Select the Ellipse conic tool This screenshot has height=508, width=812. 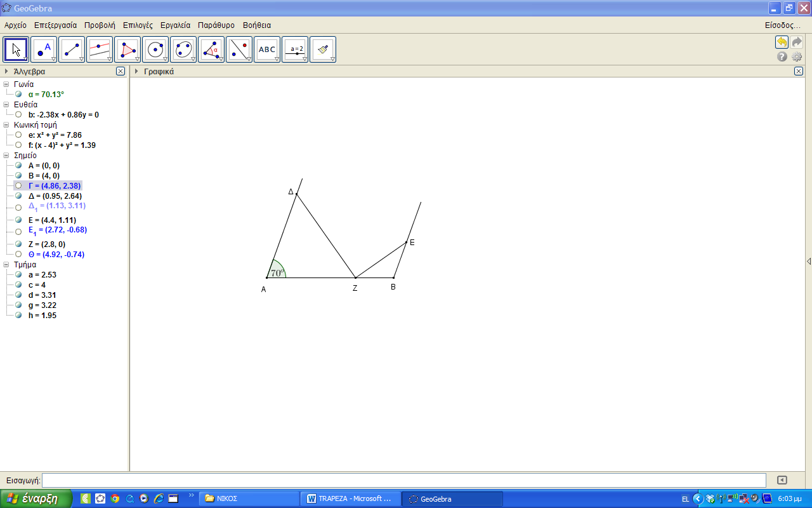(x=183, y=50)
